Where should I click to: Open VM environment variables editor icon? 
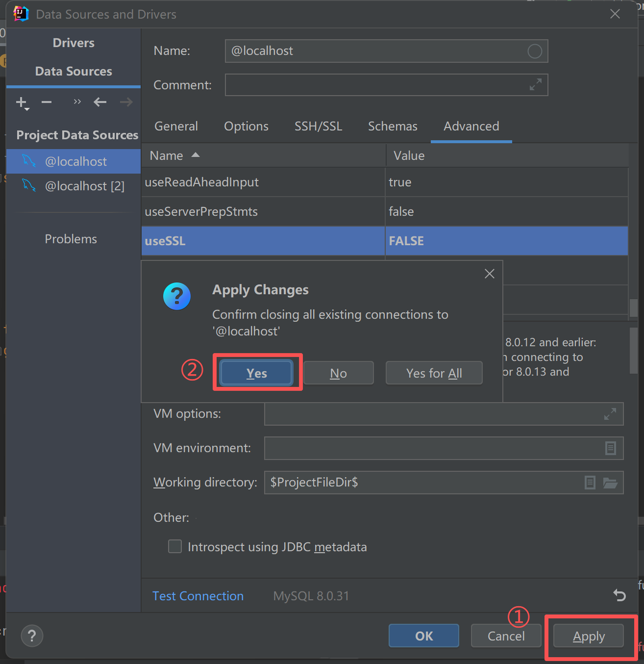coord(611,448)
